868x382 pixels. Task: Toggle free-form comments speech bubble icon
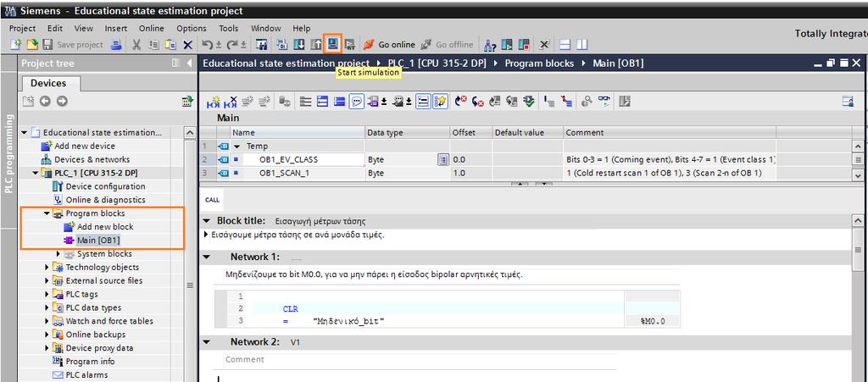click(357, 101)
